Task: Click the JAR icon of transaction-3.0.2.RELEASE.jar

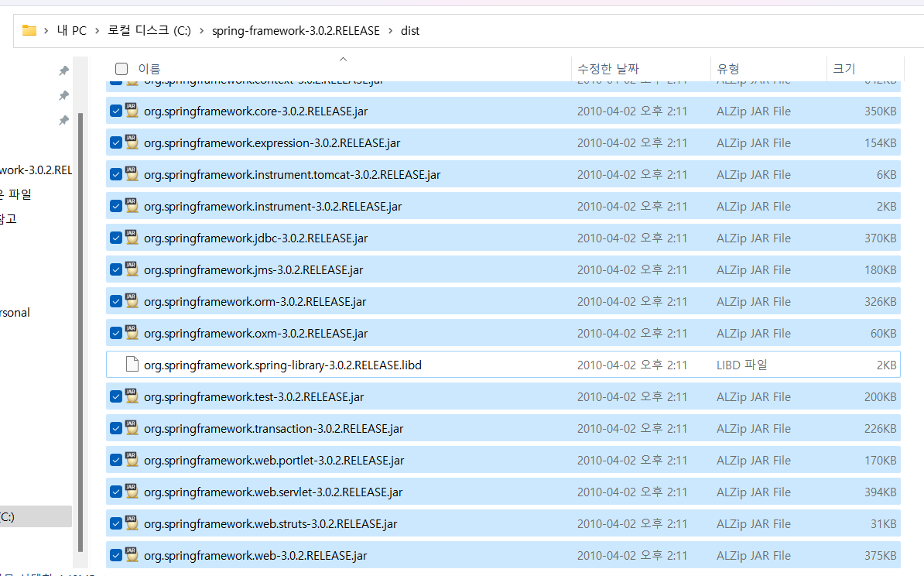Action: click(x=132, y=429)
